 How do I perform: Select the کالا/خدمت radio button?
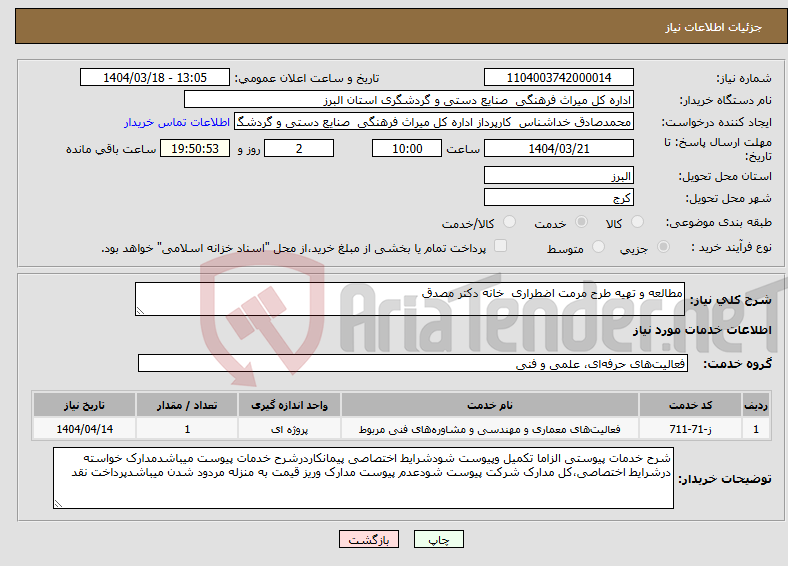click(509, 222)
